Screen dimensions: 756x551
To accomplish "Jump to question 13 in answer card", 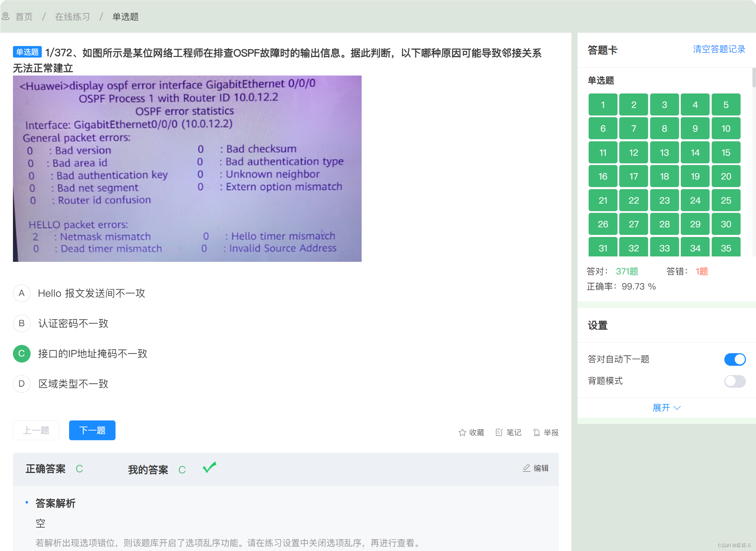I will pyautogui.click(x=664, y=152).
